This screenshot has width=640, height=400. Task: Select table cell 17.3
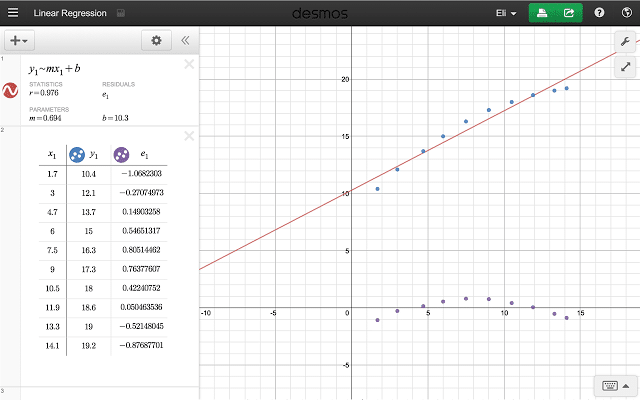89,269
